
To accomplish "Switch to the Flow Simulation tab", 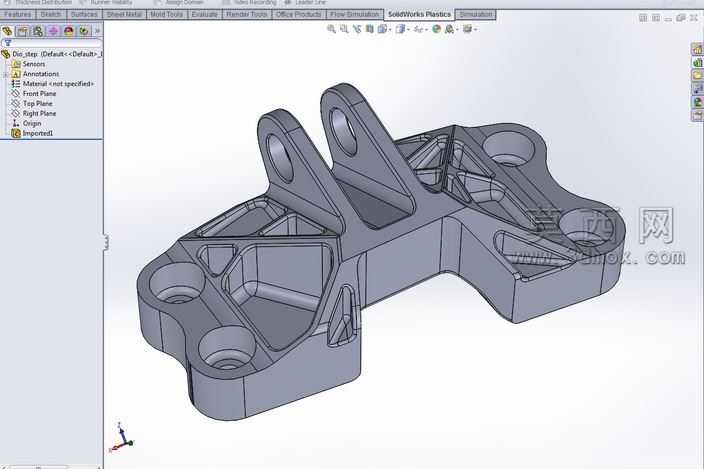I will [355, 14].
